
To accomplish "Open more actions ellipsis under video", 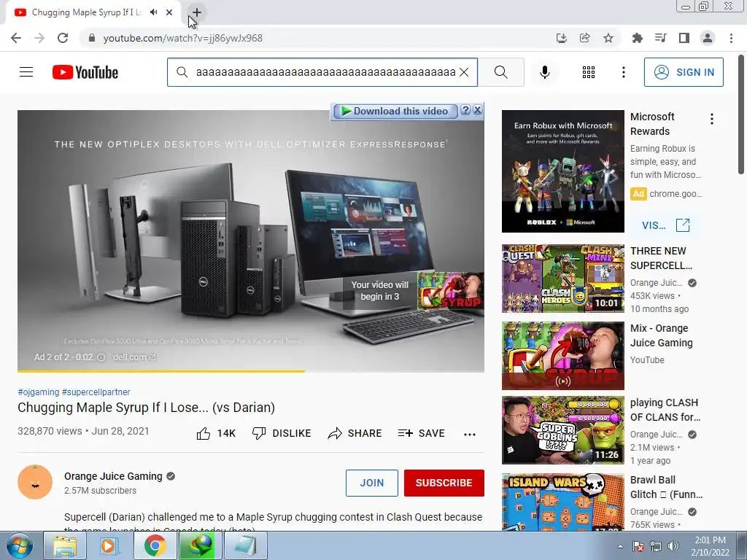I will (470, 434).
